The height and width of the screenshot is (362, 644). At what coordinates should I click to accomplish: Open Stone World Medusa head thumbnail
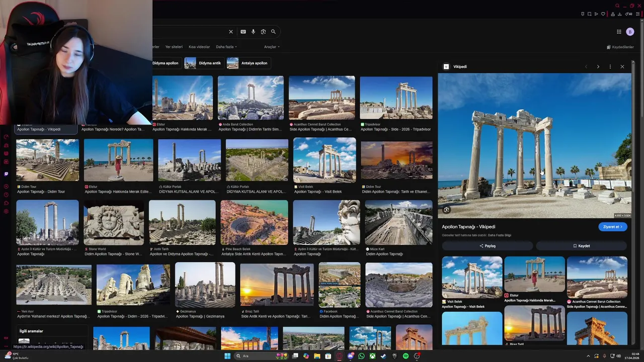tap(114, 222)
